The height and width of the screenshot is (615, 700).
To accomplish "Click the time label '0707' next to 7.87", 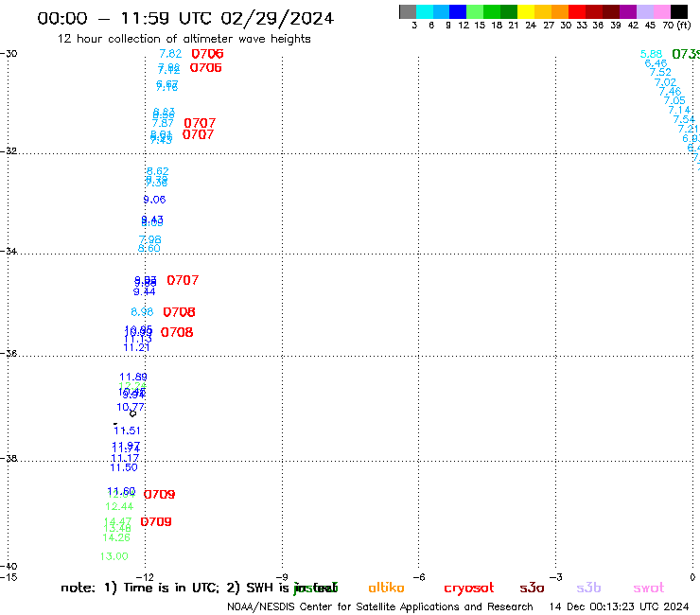I will [200, 123].
